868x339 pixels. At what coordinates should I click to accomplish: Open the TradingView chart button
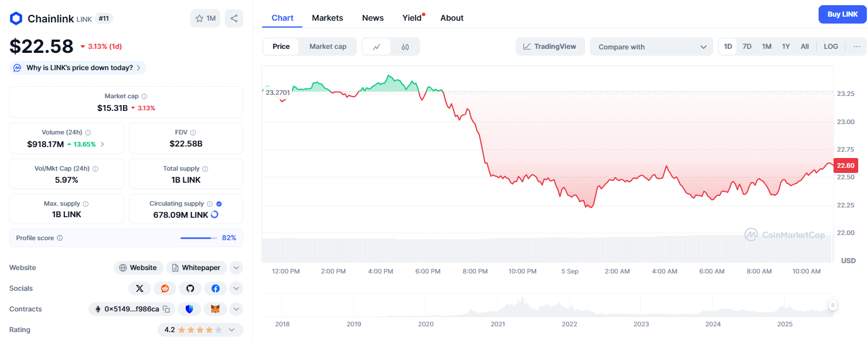(x=550, y=47)
